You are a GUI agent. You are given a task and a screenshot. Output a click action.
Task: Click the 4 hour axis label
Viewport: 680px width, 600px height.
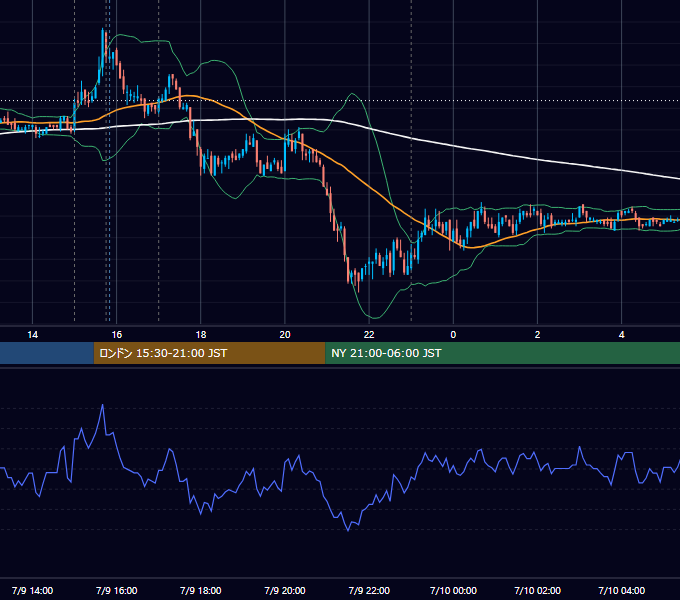(621, 335)
